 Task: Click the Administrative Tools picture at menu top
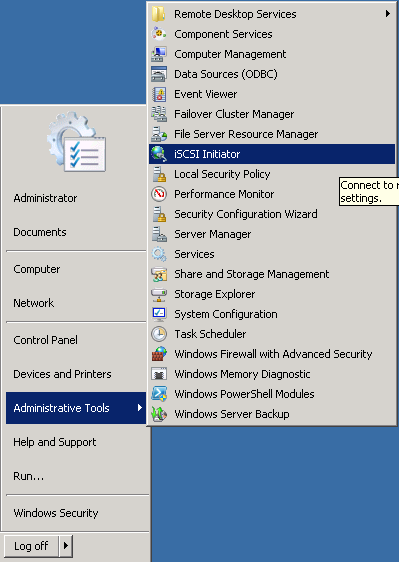click(76, 142)
